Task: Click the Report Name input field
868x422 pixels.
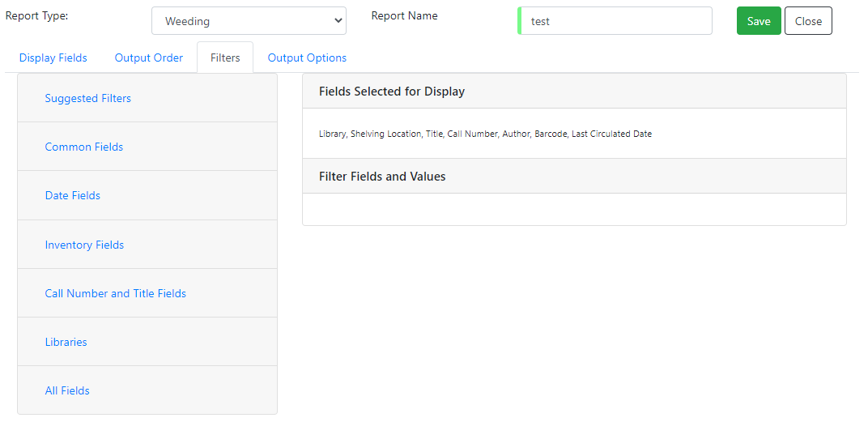Action: pyautogui.click(x=615, y=21)
